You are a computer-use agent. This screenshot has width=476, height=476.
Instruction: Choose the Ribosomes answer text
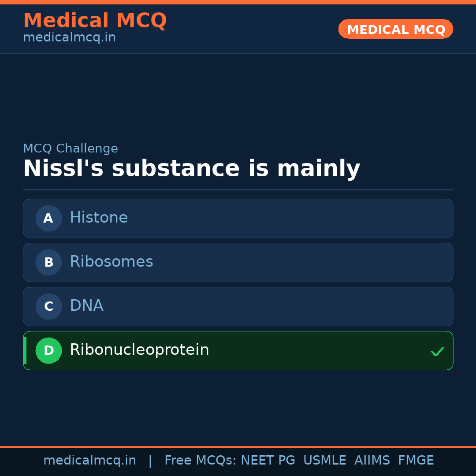coord(112,262)
